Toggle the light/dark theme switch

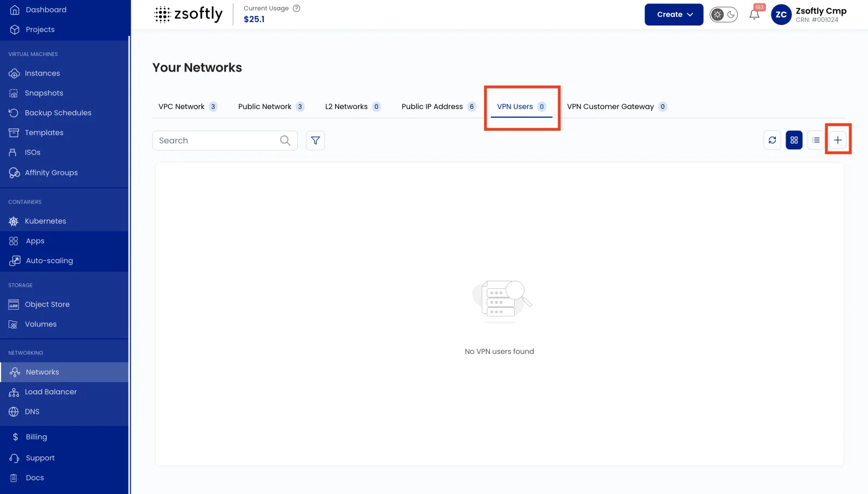click(724, 15)
